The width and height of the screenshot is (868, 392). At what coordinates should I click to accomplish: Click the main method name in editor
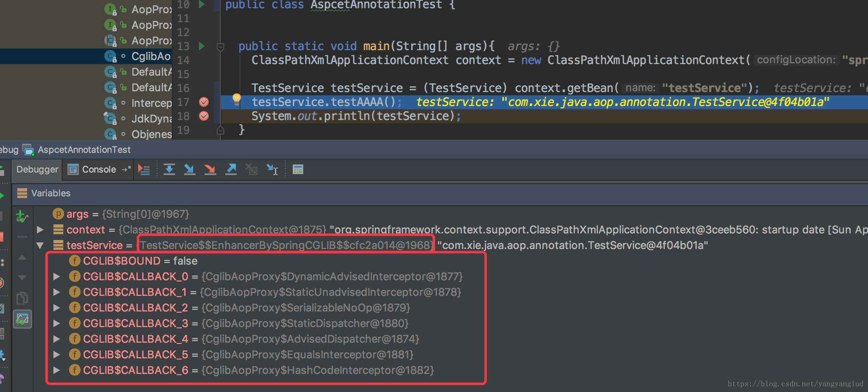click(x=376, y=46)
